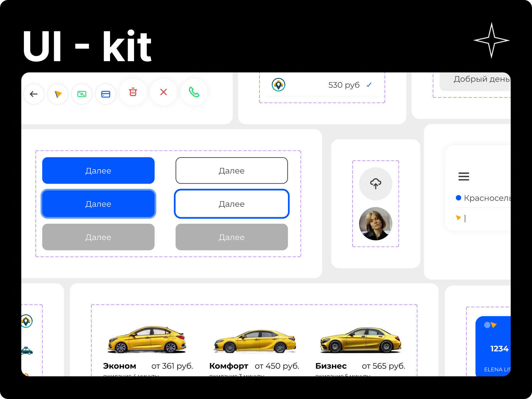Click the woman's profile avatar photo
The image size is (532, 399).
pyautogui.click(x=376, y=224)
